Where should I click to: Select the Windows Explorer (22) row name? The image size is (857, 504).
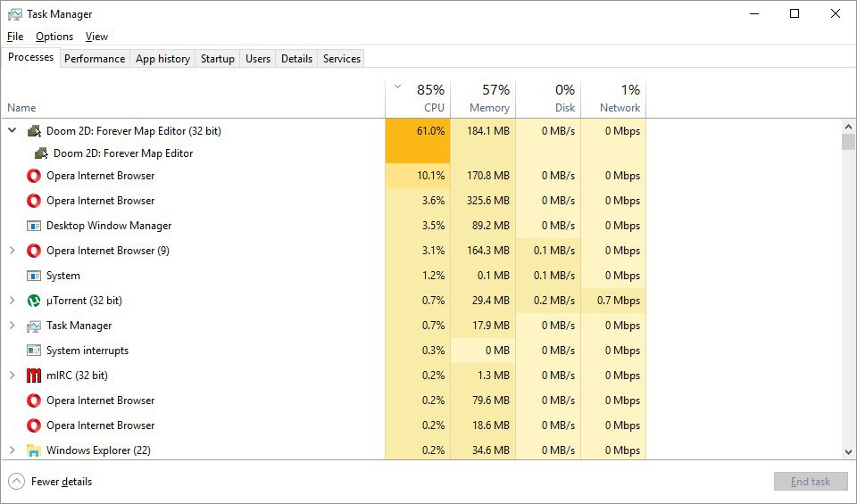[98, 450]
